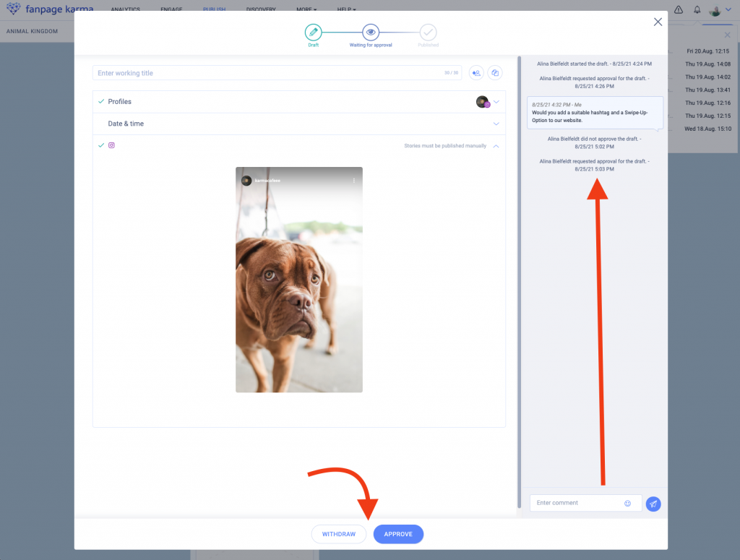The width and height of the screenshot is (740, 560).
Task: Click the Withdraw button
Action: tap(339, 534)
